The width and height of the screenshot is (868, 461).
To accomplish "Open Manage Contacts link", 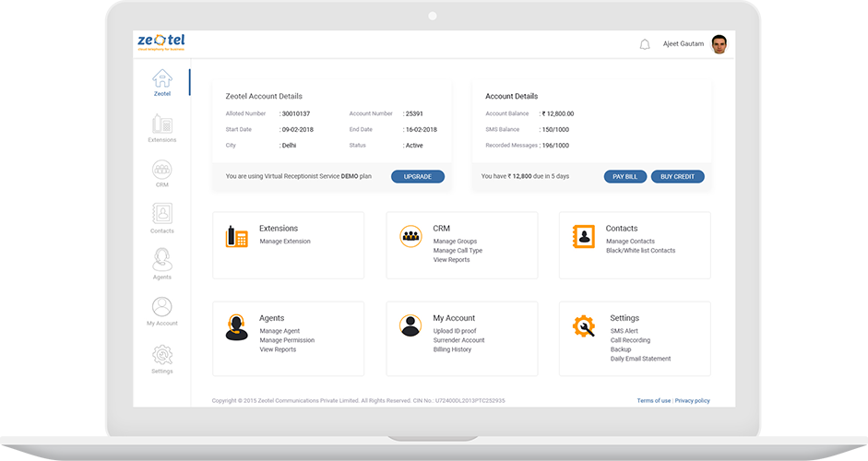I will pos(631,242).
